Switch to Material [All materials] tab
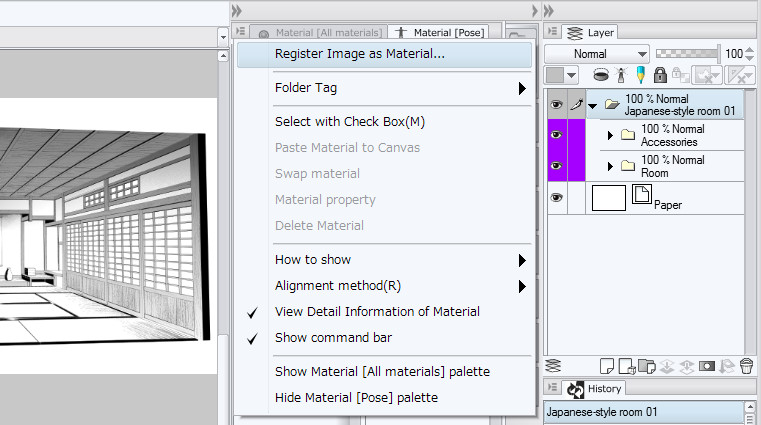 point(319,32)
